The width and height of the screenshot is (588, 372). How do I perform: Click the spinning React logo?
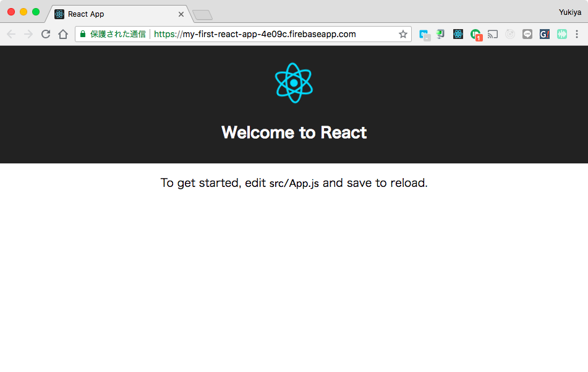[294, 82]
